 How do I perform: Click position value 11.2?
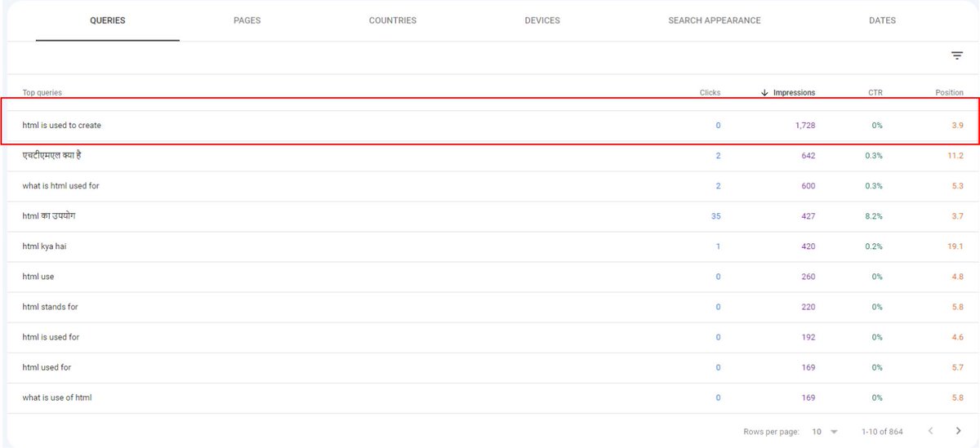(955, 156)
